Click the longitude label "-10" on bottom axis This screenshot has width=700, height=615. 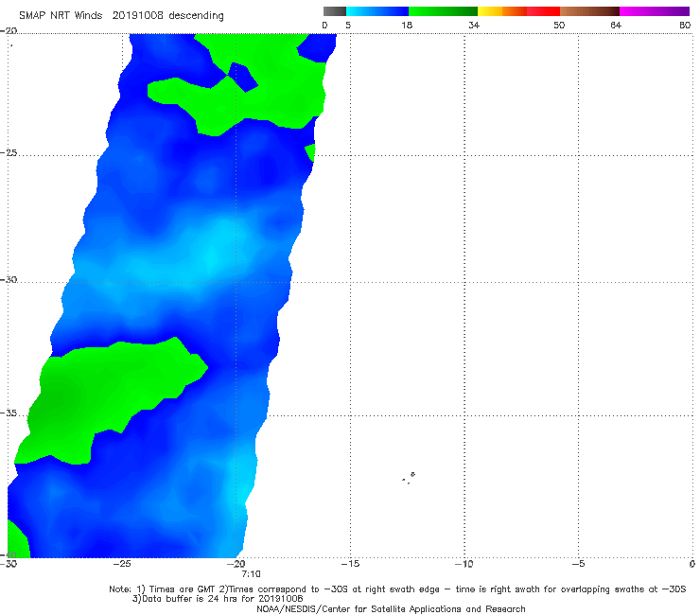(x=464, y=564)
